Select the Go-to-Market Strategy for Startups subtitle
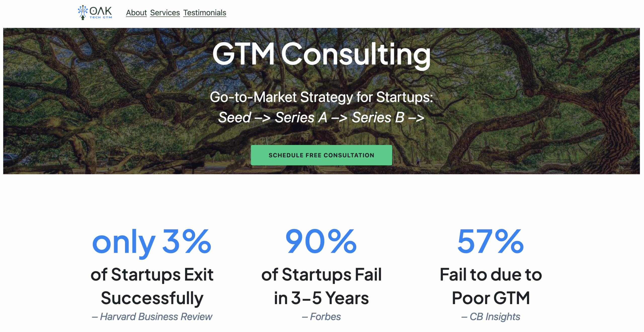This screenshot has height=332, width=644. 321,97
